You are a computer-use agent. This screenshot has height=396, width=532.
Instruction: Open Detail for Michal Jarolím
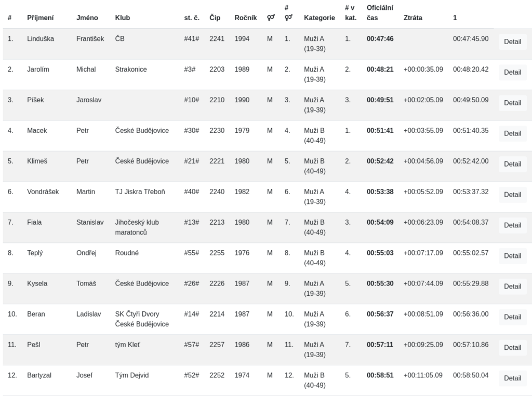512,72
